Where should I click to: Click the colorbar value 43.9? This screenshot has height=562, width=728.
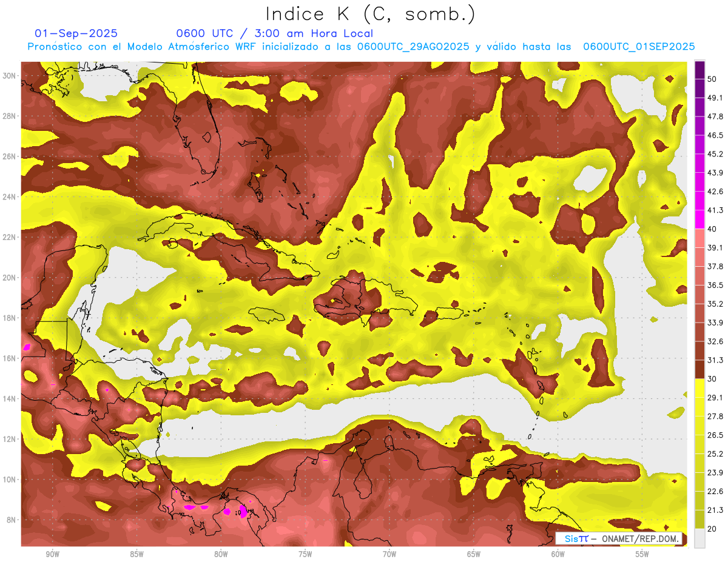(x=715, y=173)
